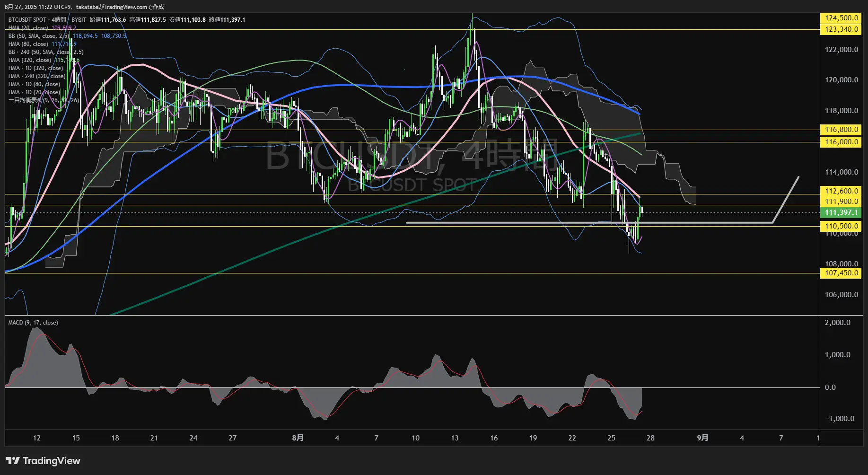Click the 123,340.0 yellow price label
The width and height of the screenshot is (868, 475).
841,29
